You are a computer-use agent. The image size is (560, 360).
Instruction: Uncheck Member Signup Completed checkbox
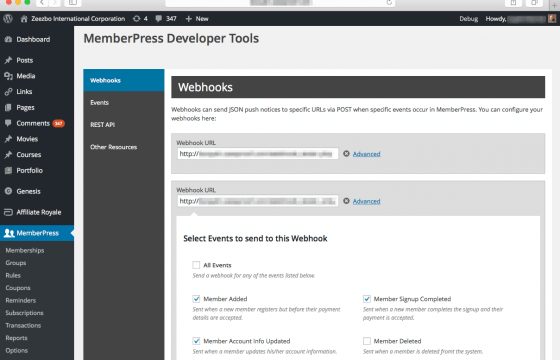pos(366,299)
